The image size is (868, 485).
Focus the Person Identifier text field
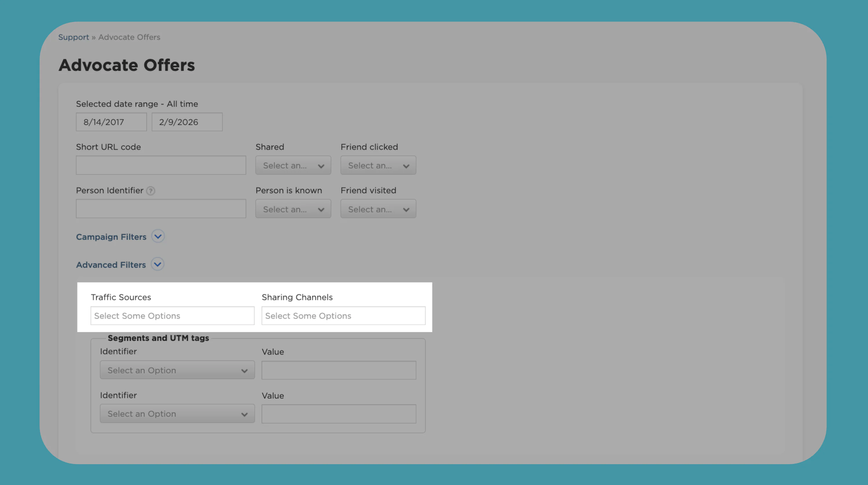(x=161, y=209)
